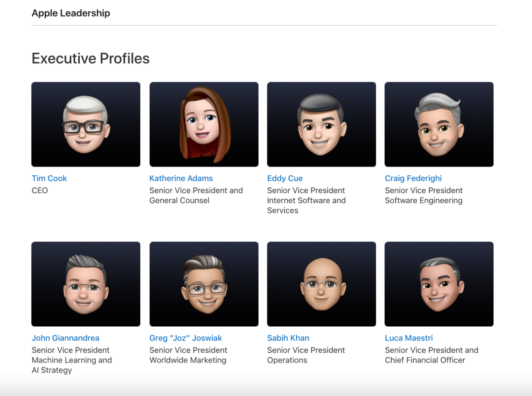The image size is (532, 396).
Task: Click Craig Federighi's memoji avatar image
Action: click(439, 124)
